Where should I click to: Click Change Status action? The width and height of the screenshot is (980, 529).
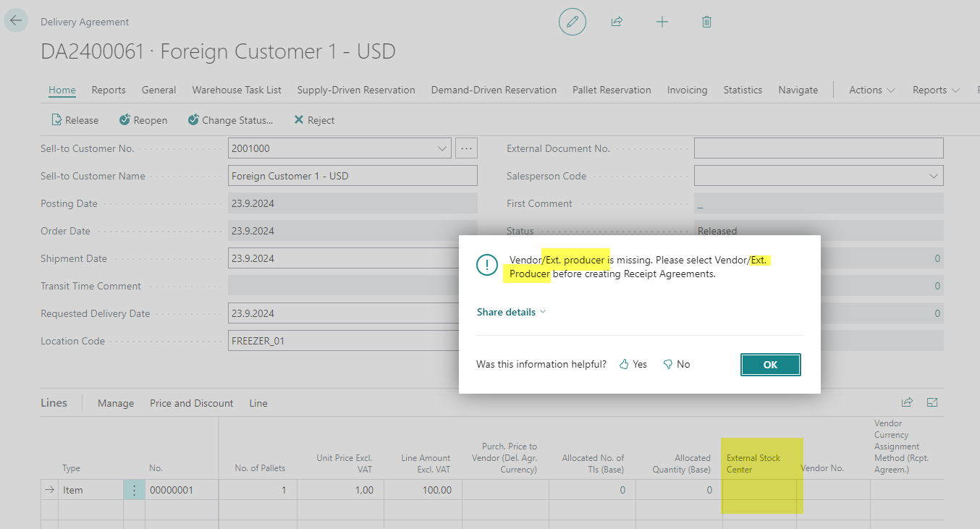tap(230, 120)
